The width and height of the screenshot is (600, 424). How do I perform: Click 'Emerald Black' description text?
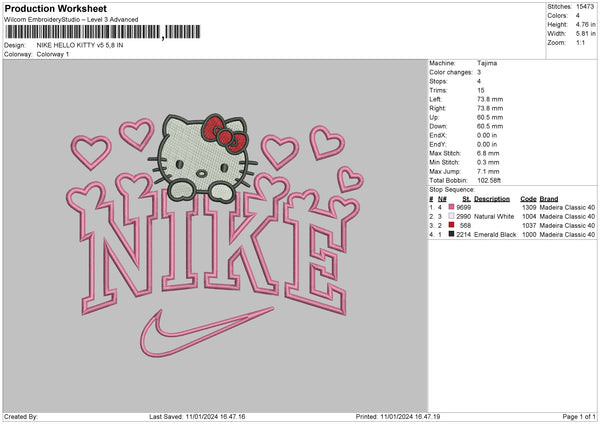click(x=495, y=235)
